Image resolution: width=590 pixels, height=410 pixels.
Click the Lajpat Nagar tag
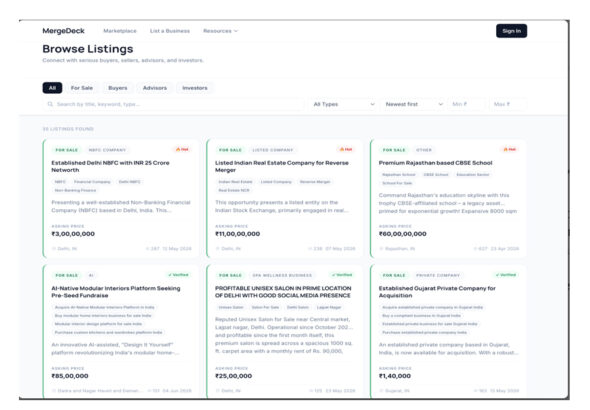329,307
